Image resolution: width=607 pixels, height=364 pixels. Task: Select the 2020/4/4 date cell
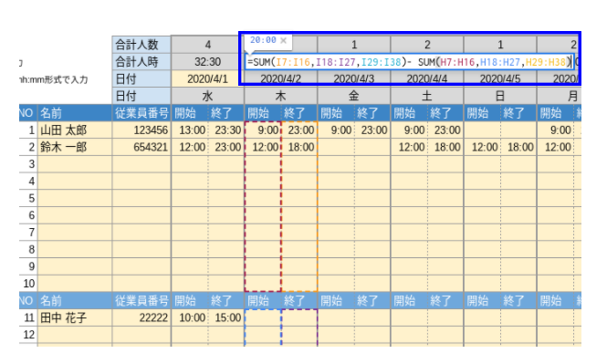tap(427, 78)
